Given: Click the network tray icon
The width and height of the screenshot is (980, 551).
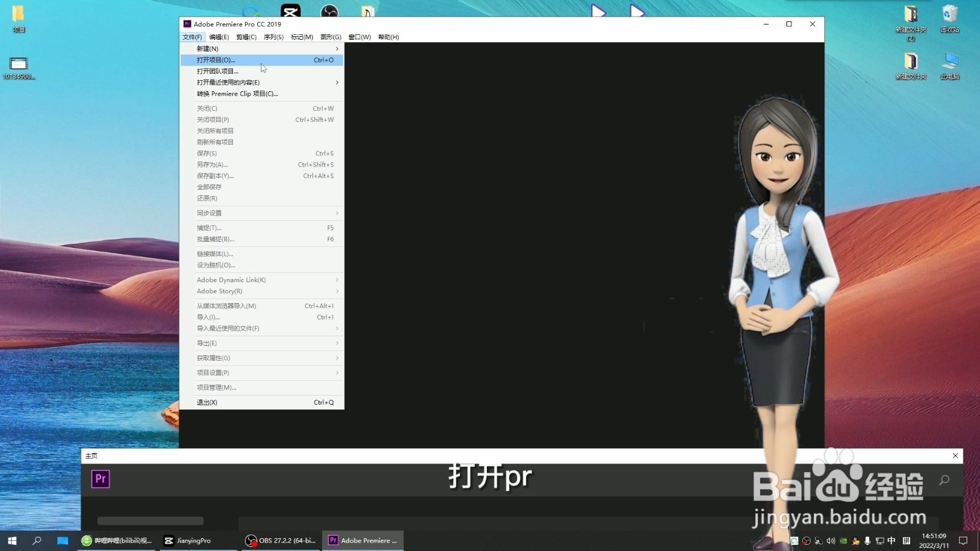Looking at the screenshot, I should (880, 541).
